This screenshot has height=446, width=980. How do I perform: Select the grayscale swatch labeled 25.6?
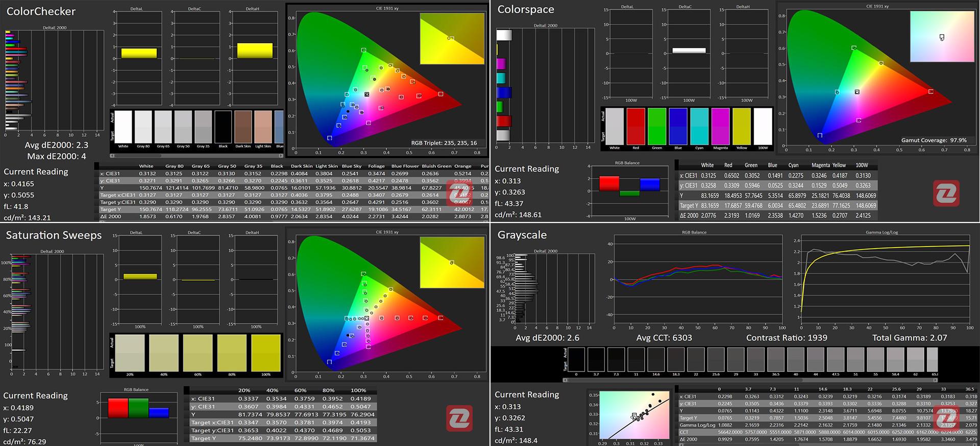[716, 359]
